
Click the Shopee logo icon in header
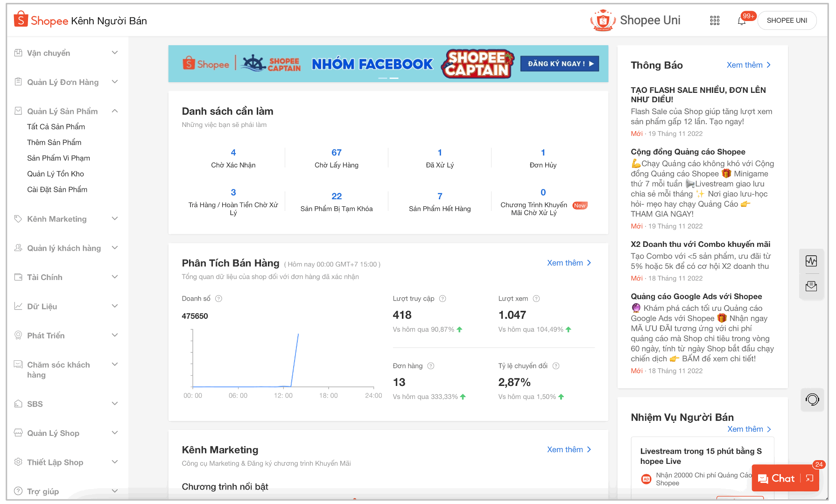pos(21,19)
